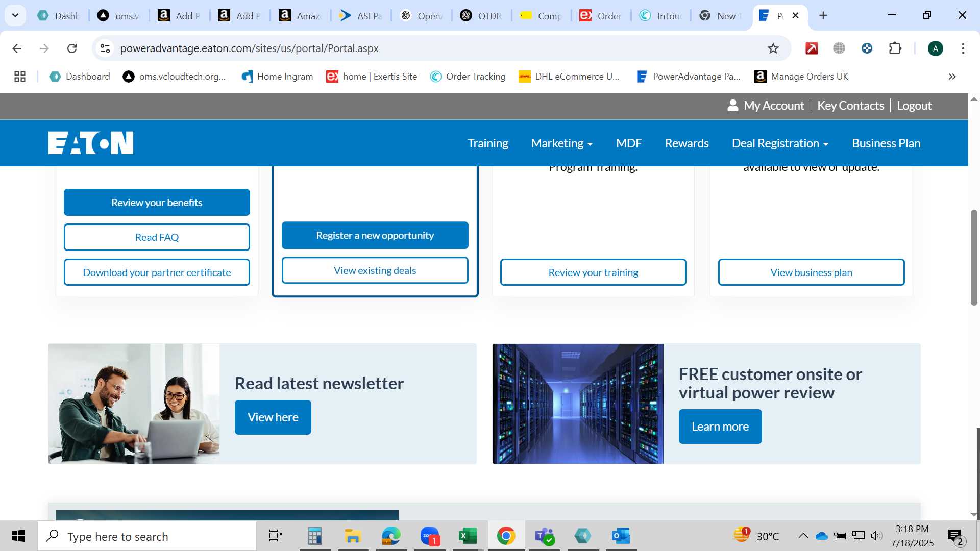Open Excel from the taskbar
Viewport: 980px width, 551px height.
coord(468,536)
